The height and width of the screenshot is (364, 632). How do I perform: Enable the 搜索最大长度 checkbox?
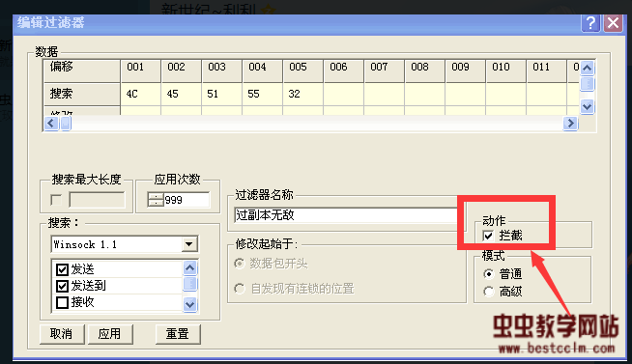coord(56,200)
